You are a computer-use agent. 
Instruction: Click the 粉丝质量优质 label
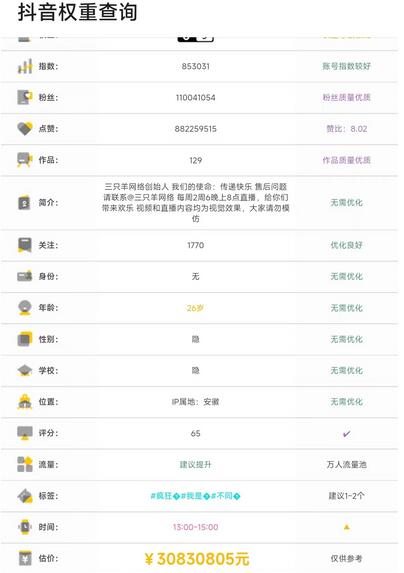point(346,97)
